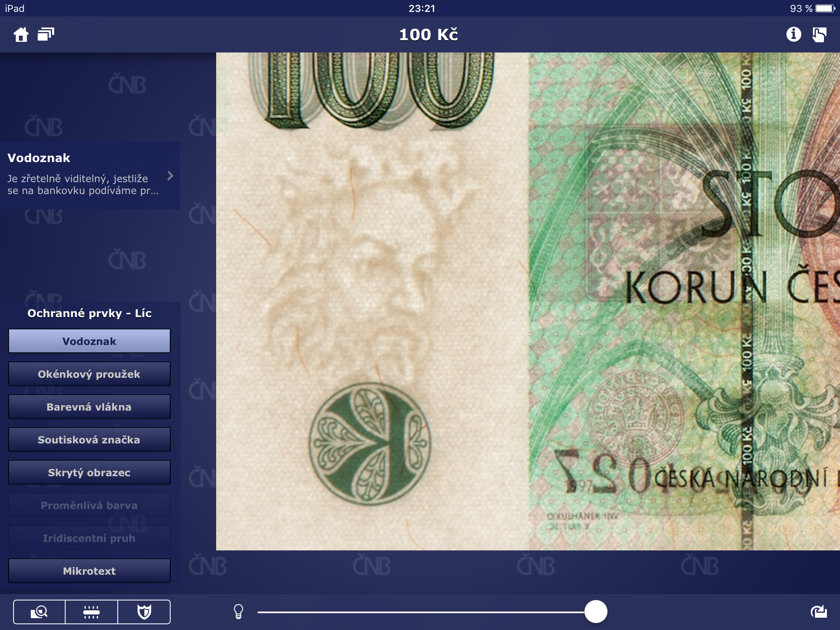Select the Okénkový proužek feature
Image resolution: width=840 pixels, height=630 pixels.
tap(89, 374)
